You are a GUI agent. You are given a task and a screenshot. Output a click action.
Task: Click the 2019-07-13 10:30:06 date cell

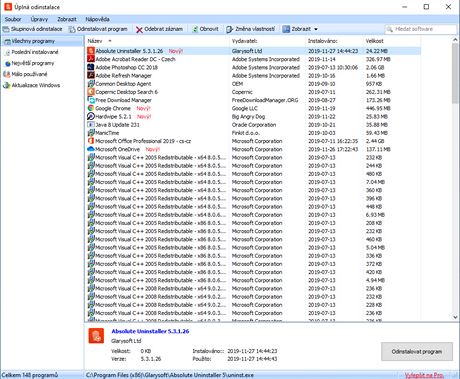point(333,67)
